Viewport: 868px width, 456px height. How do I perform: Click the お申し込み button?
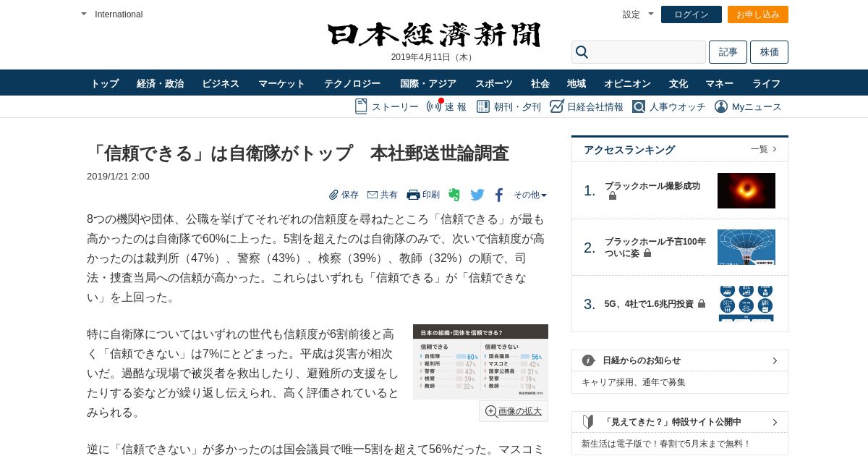758,14
